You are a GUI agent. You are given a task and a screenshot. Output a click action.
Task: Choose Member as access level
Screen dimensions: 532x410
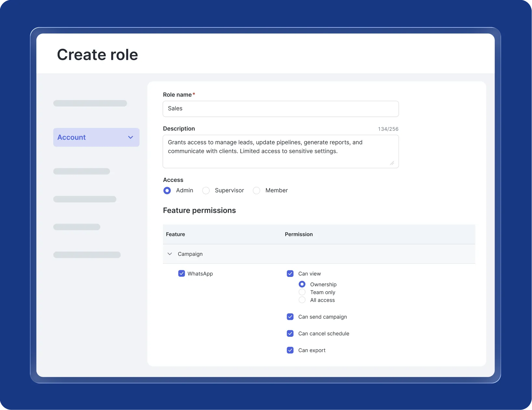tap(257, 190)
